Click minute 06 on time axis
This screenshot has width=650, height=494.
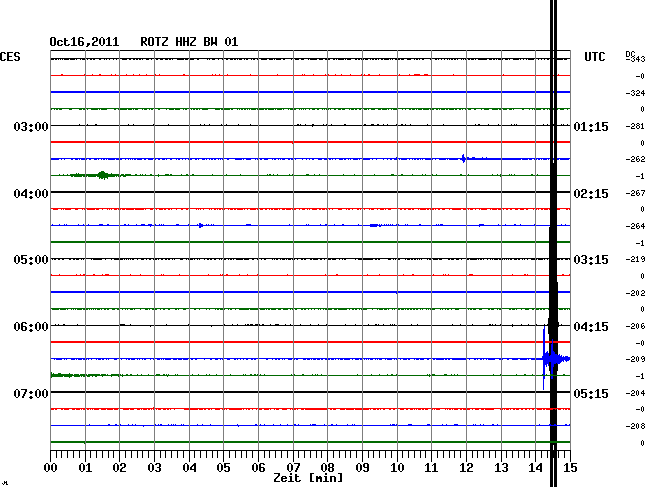[x=258, y=467]
